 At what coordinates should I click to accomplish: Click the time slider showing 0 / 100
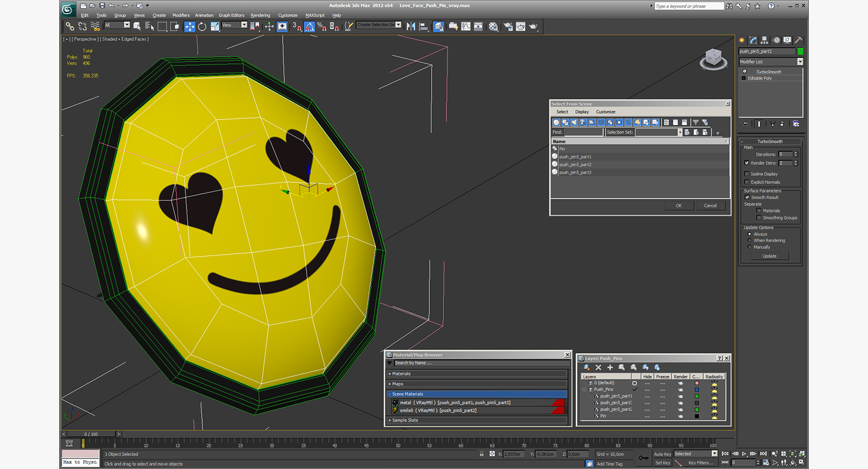tap(91, 434)
